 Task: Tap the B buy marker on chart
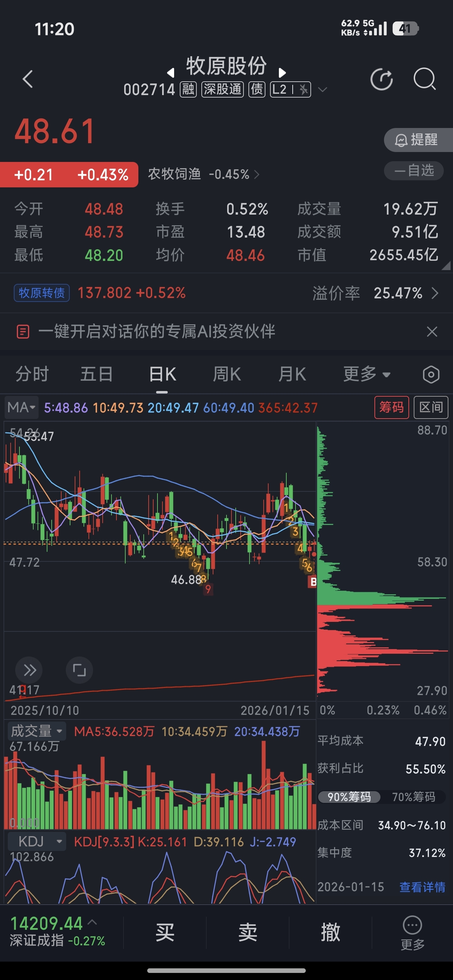pos(313,582)
